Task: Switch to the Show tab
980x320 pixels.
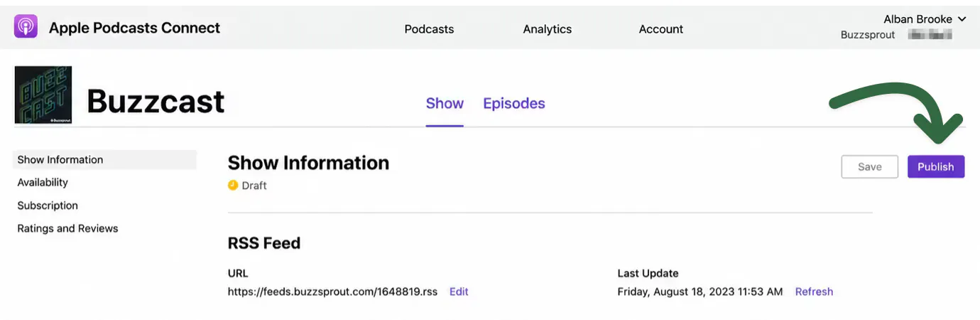Action: tap(445, 104)
